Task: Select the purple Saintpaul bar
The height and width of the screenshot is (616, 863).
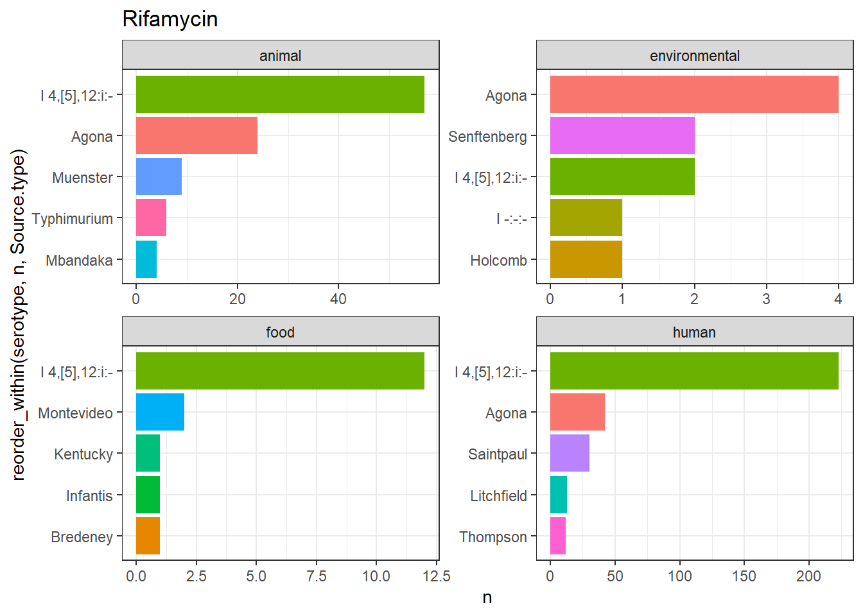Action: coord(570,453)
